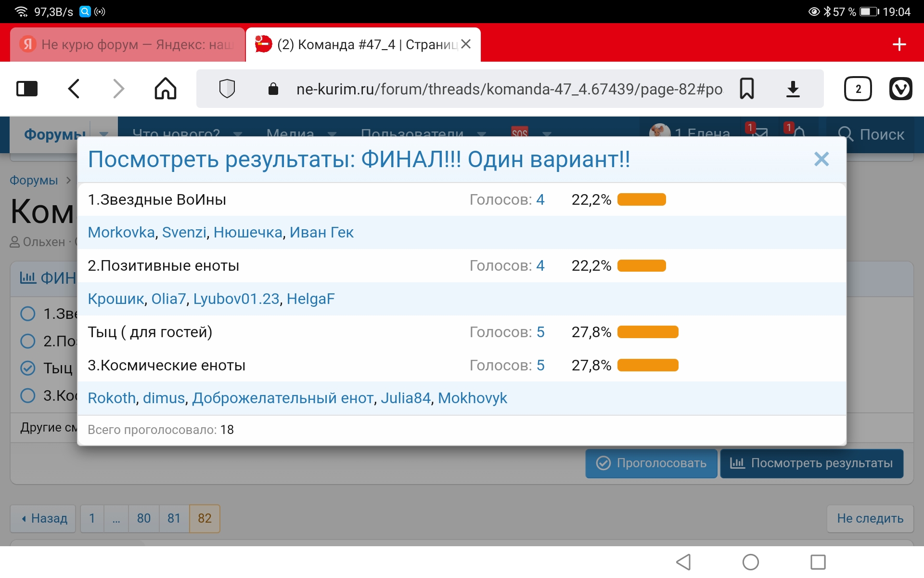Select radio option 2.По
924x578 pixels.
28,341
